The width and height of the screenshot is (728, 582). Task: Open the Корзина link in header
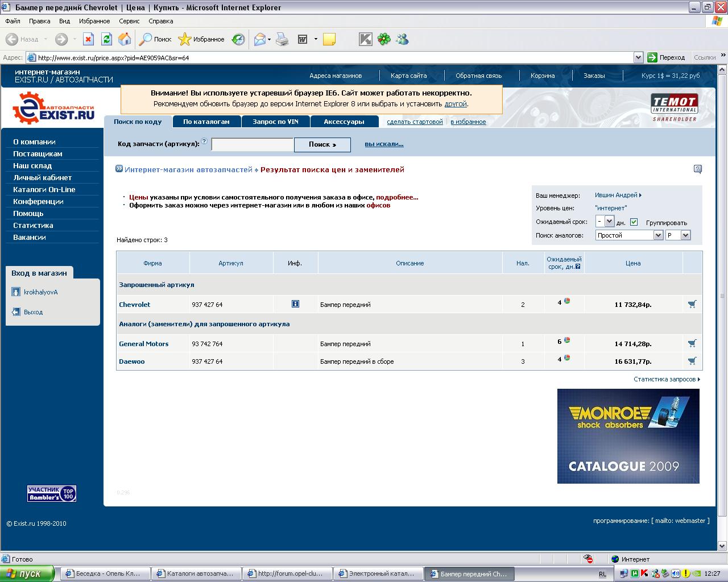[543, 76]
